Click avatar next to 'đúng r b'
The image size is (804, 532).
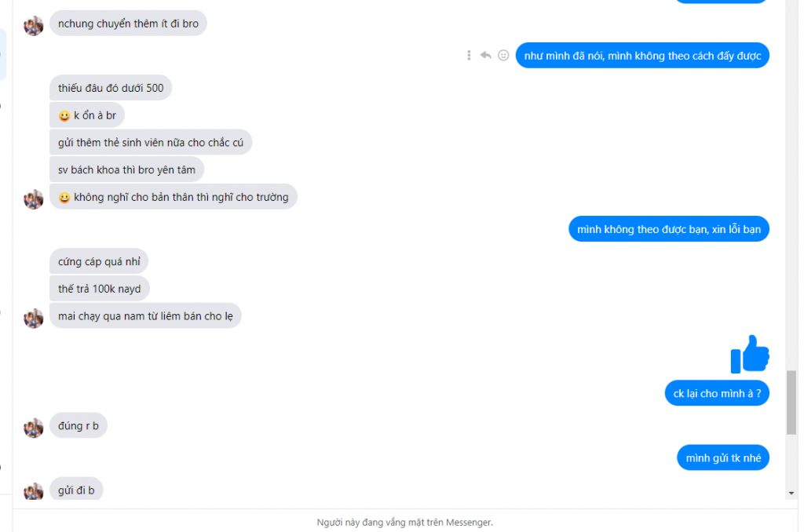(x=33, y=428)
